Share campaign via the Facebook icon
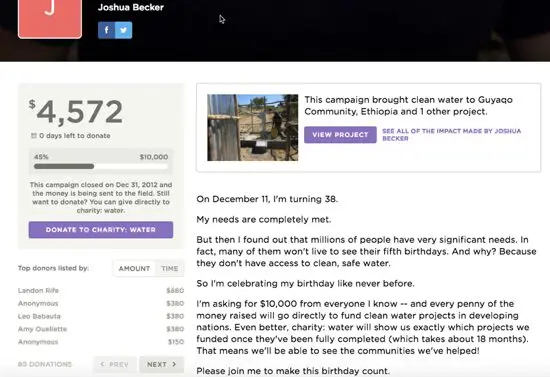 [106, 30]
